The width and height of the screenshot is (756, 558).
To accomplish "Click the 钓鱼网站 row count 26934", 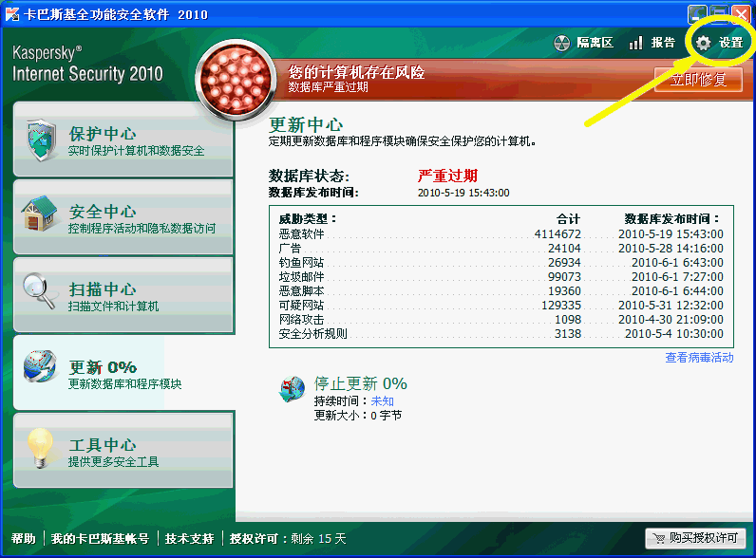I will 564,263.
